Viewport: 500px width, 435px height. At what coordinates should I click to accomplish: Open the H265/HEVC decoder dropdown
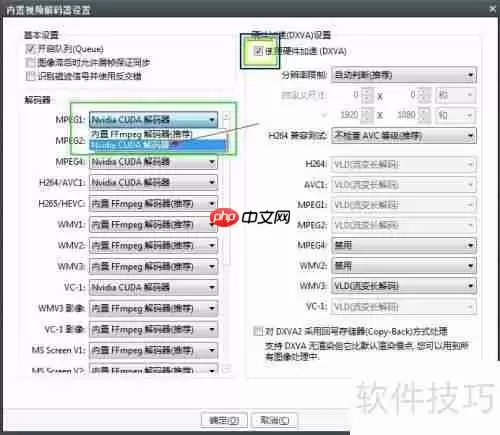(x=154, y=203)
